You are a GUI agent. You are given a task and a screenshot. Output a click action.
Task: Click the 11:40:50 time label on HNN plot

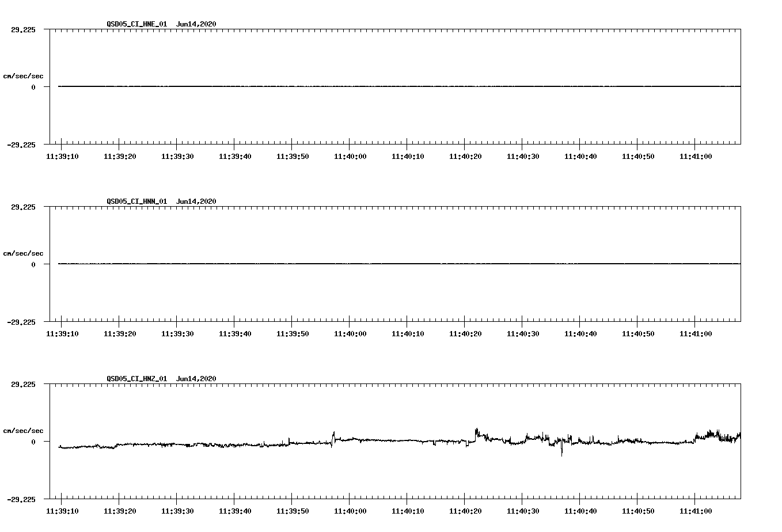pyautogui.click(x=638, y=333)
